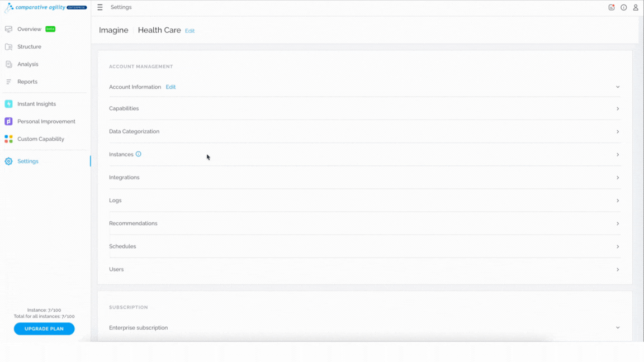The width and height of the screenshot is (644, 362).
Task: Expand Enterprise subscription section
Action: coord(364,327)
